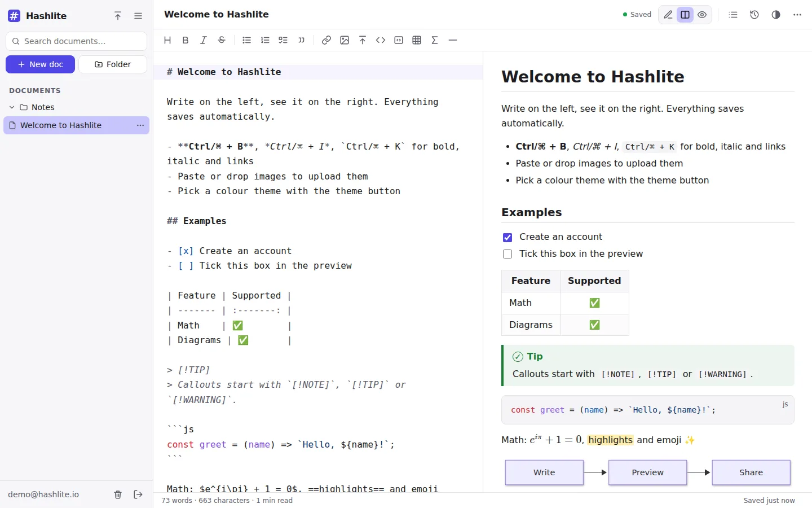The image size is (812, 508).
Task: Apply bold formatting from the toolbar
Action: click(186, 40)
